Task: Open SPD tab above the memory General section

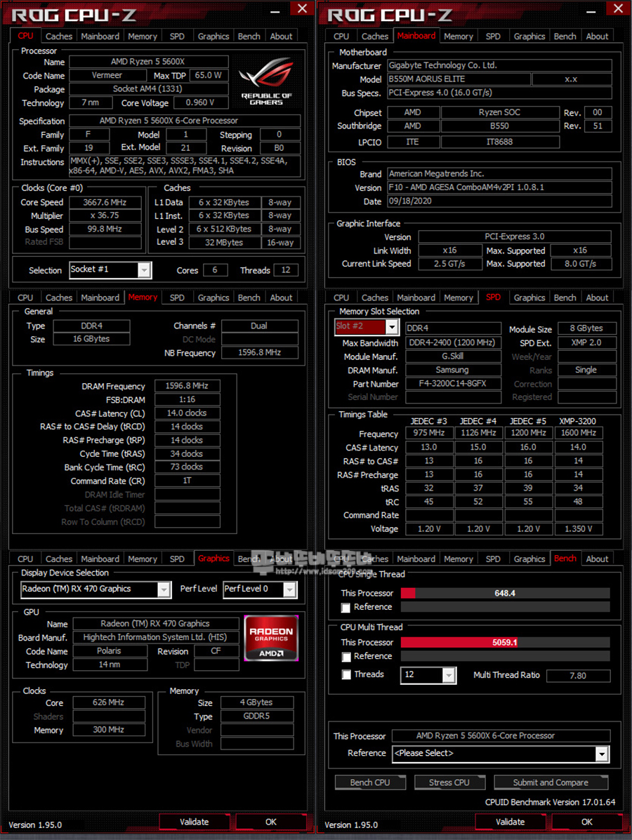Action: [177, 298]
